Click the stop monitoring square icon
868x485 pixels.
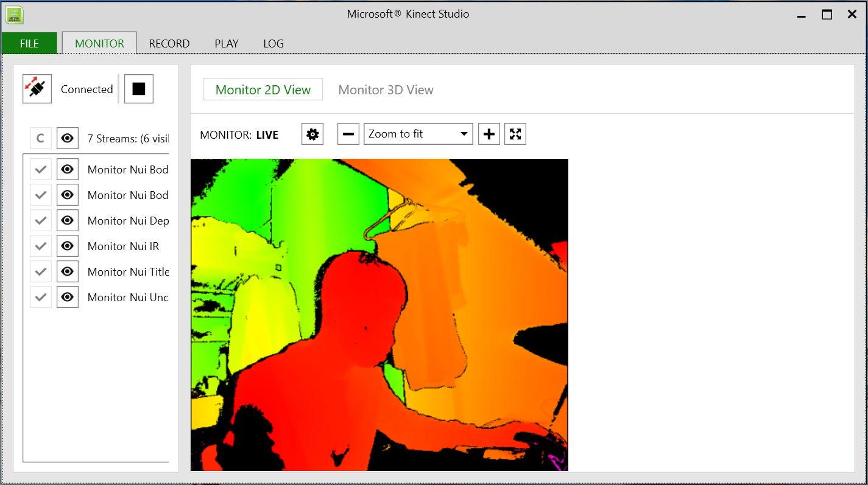click(x=138, y=89)
